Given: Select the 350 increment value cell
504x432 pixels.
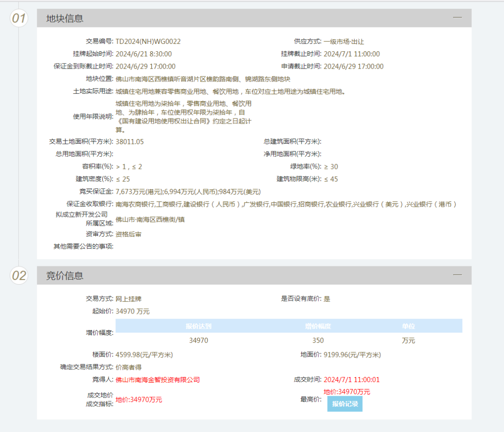Looking at the screenshot, I should pyautogui.click(x=318, y=341).
